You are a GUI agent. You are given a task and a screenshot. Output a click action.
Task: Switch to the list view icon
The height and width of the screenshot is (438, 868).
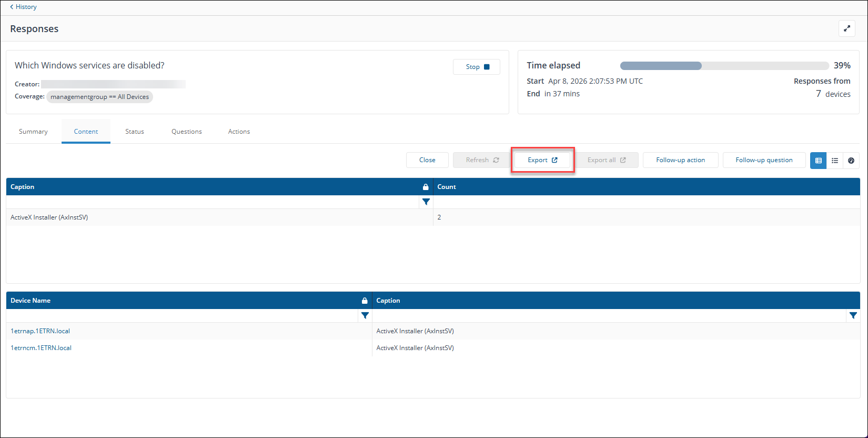(835, 161)
